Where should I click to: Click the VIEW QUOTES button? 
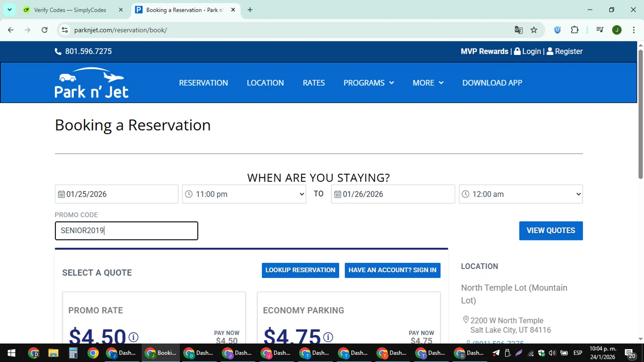(551, 231)
